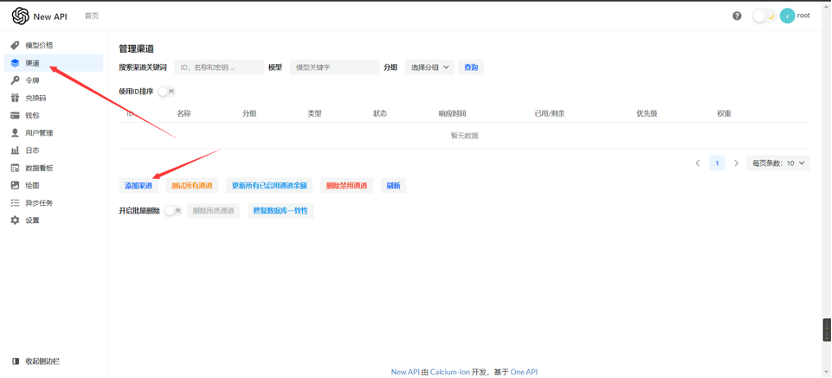Click the 收起侧边栏 collapse icon
Viewport: 832px width, 378px height.
coord(15,361)
